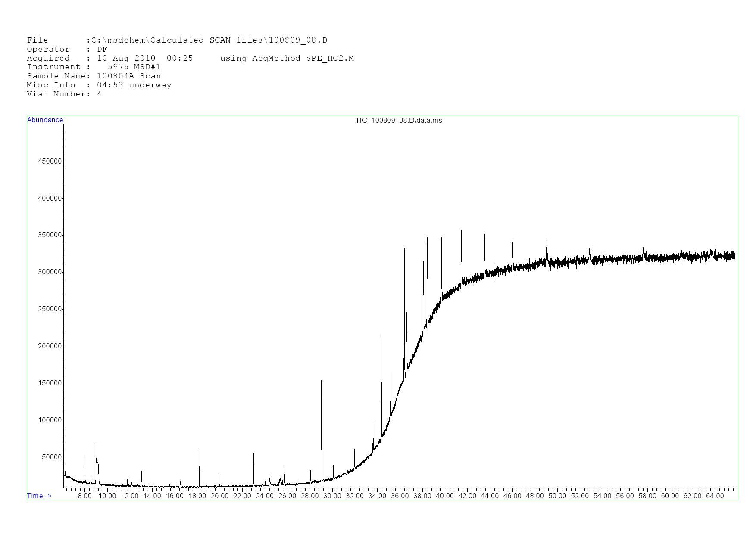
Task: Select the 64.00 time axis label
Action: pos(715,496)
